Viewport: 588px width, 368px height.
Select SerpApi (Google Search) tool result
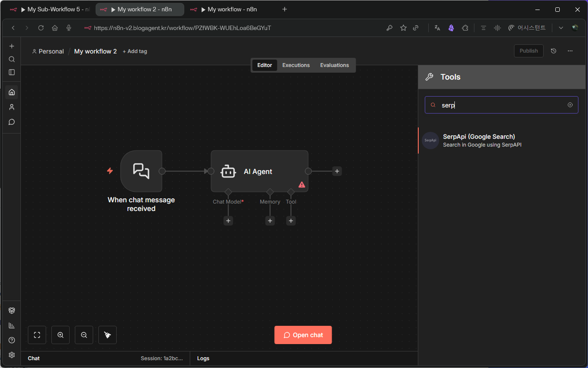[x=502, y=141]
